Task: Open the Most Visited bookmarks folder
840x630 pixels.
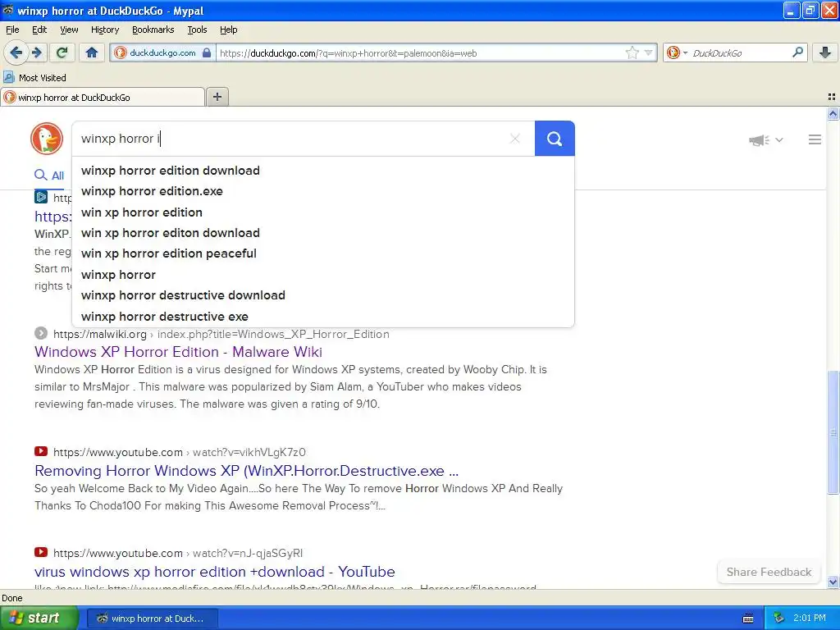Action: pyautogui.click(x=35, y=78)
